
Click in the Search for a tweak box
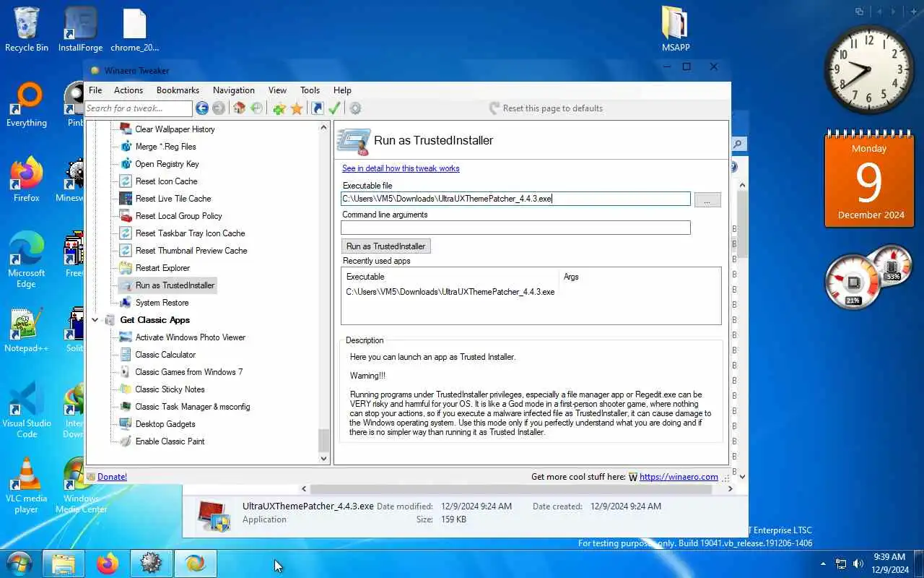point(139,108)
